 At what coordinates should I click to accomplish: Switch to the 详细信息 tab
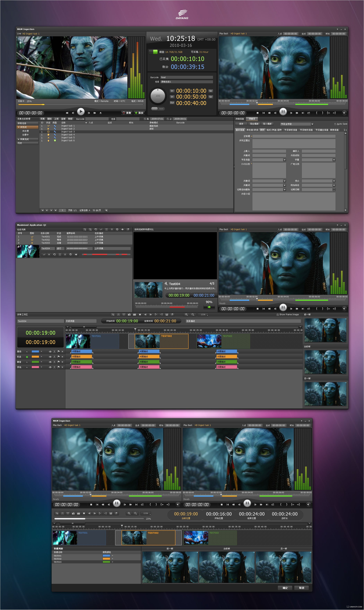pyautogui.click(x=240, y=119)
